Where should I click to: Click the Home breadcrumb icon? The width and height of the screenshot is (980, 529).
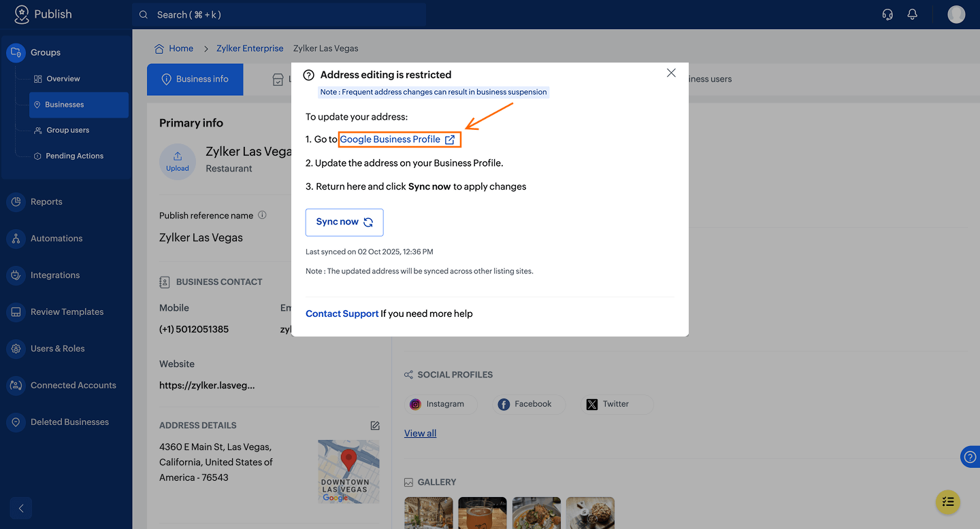point(159,48)
